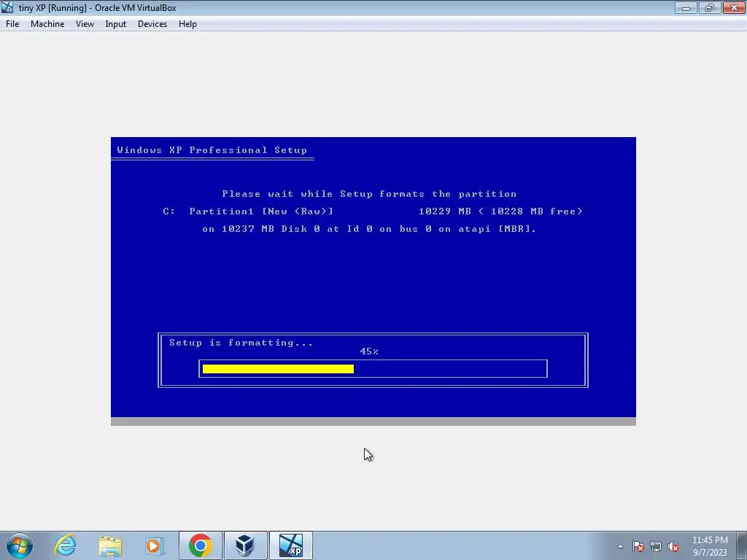Click the yellow formatting progress bar

(278, 368)
